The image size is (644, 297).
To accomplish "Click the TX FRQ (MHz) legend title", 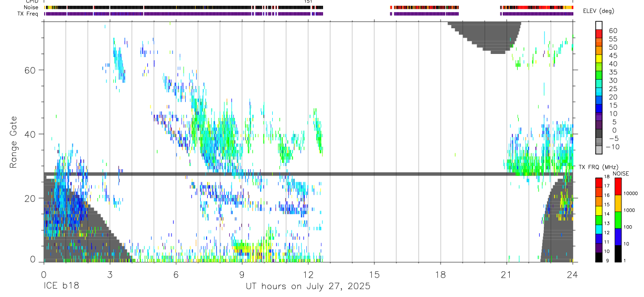I will (598, 167).
